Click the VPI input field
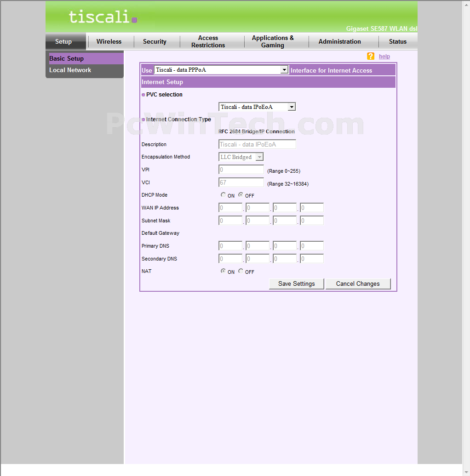470x476 pixels. click(x=241, y=170)
